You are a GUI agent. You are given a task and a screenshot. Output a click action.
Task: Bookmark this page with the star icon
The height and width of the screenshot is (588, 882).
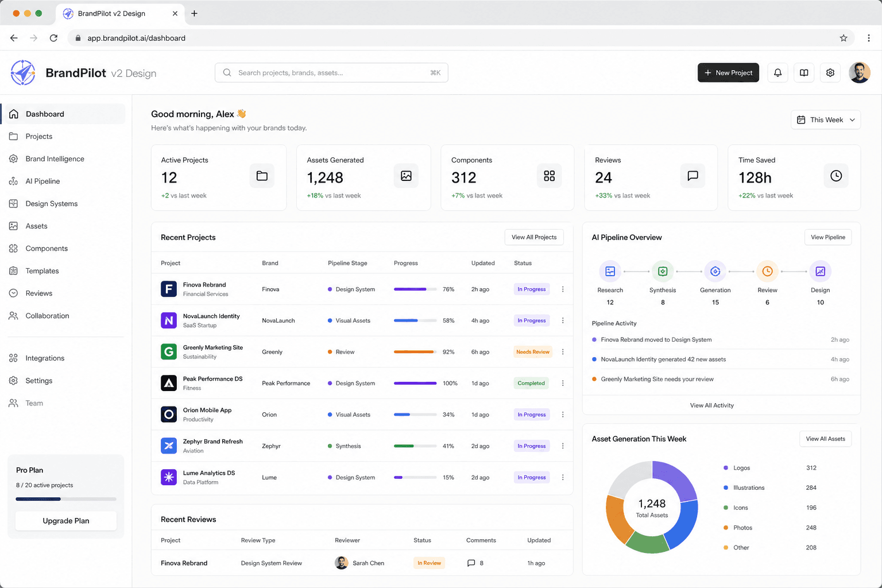coord(844,38)
